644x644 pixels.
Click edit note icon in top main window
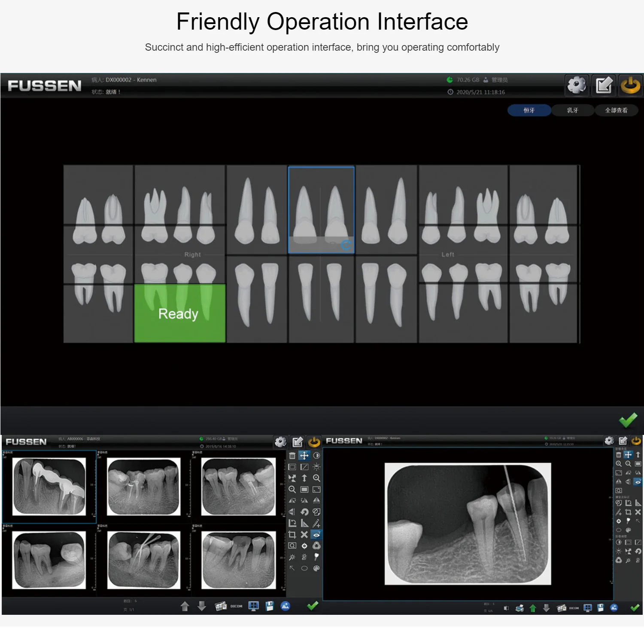tap(604, 85)
